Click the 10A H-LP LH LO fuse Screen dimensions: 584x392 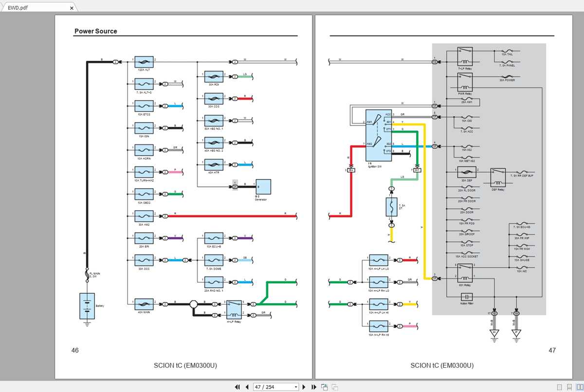tap(379, 260)
